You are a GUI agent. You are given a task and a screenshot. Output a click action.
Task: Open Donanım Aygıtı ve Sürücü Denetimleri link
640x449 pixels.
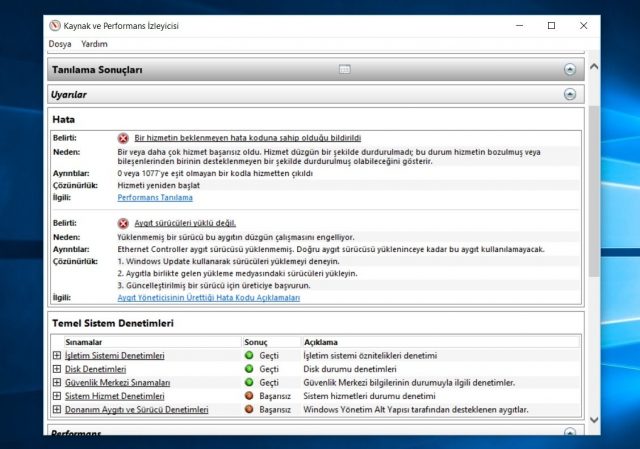[x=137, y=409]
